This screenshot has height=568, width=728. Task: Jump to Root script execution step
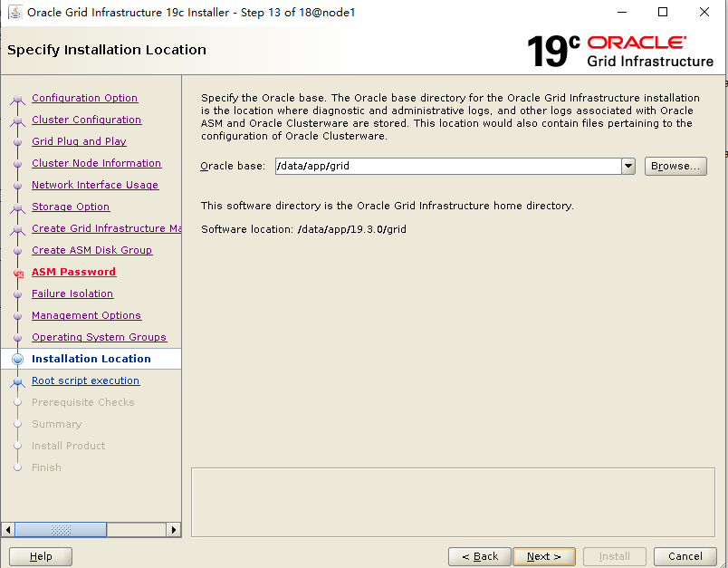[85, 380]
